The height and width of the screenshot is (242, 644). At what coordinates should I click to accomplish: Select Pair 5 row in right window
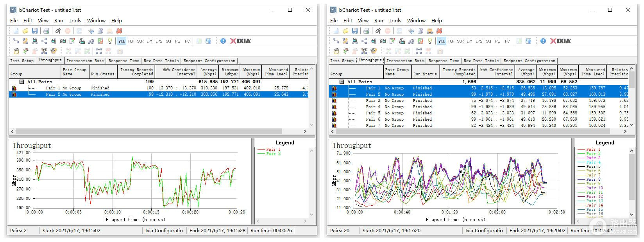click(x=373, y=113)
